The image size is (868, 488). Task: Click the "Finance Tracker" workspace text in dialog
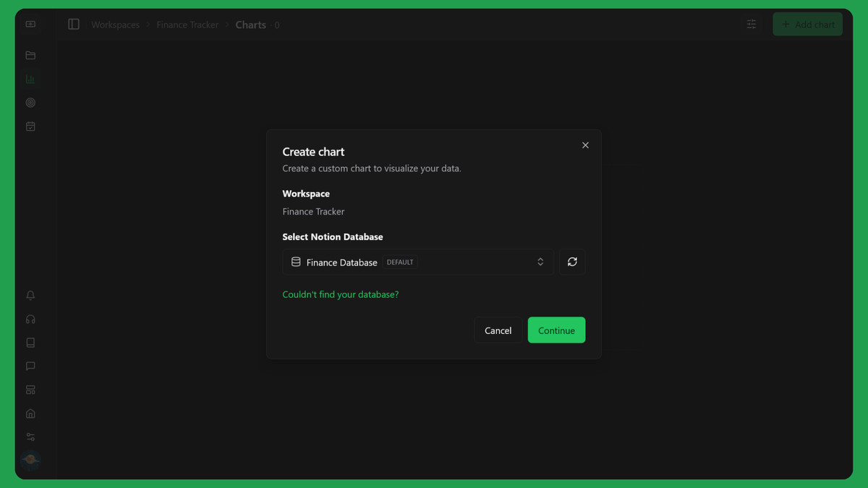coord(313,212)
